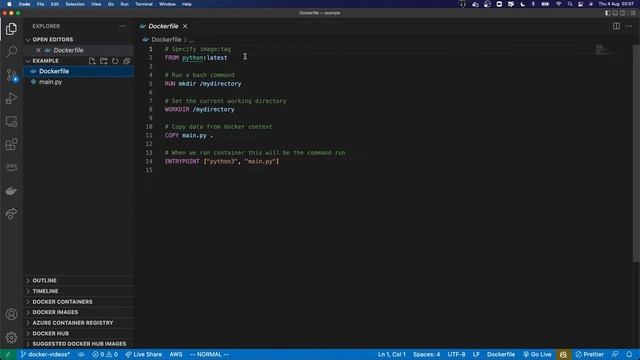Split the editor to the right
This screenshot has height=360, width=640.
click(x=616, y=26)
